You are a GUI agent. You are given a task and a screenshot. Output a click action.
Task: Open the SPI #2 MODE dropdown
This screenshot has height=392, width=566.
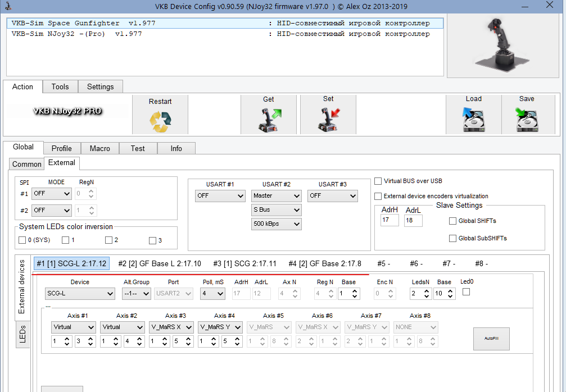coord(52,210)
